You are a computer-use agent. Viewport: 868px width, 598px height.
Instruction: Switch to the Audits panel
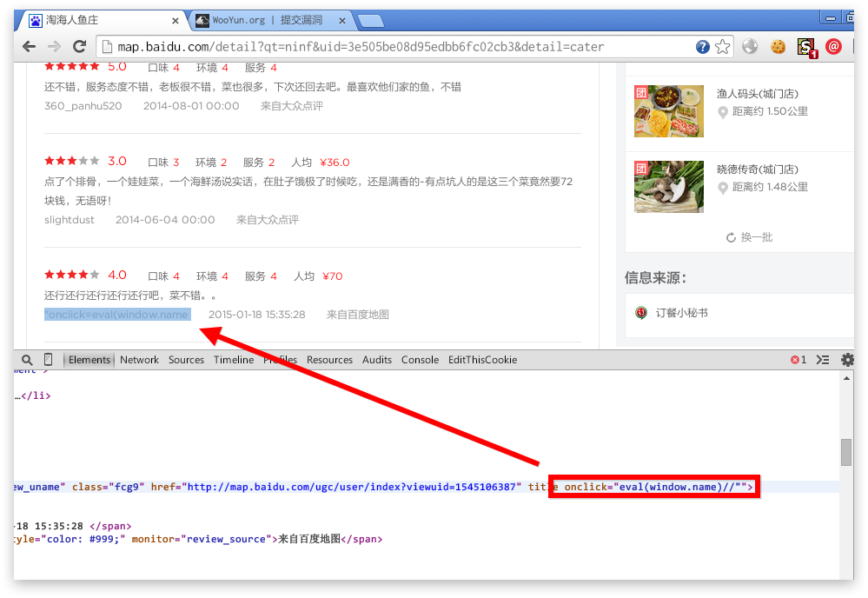(x=377, y=360)
